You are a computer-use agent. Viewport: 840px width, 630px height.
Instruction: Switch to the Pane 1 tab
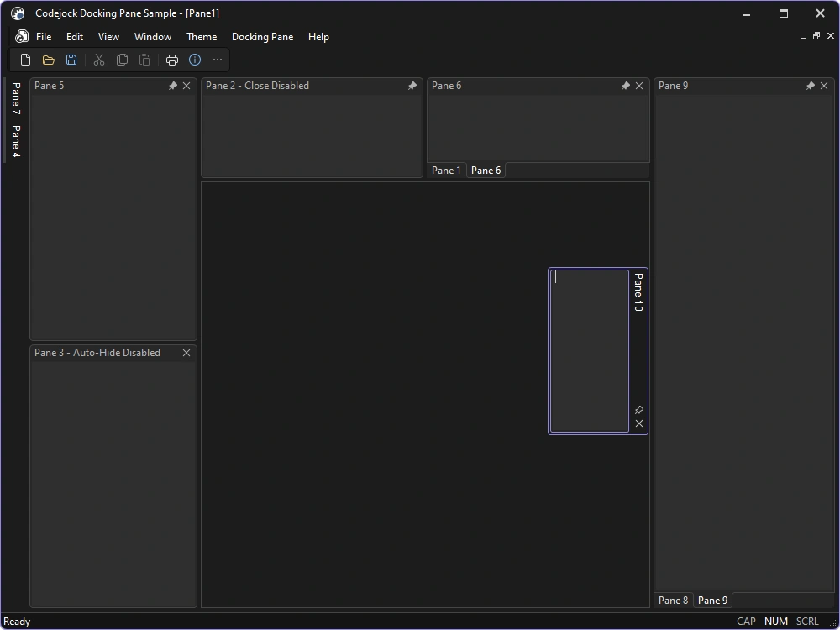coord(446,171)
